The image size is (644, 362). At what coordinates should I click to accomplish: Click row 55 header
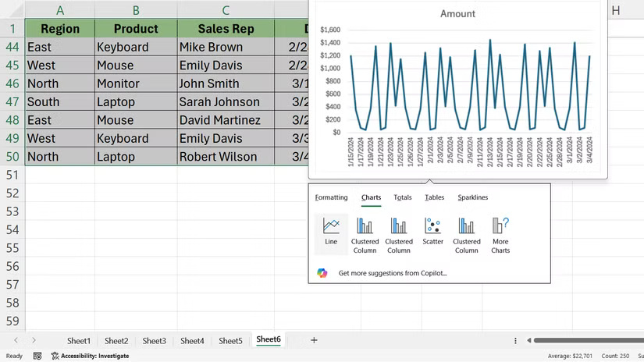point(12,247)
